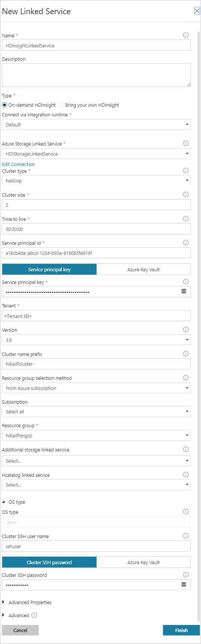Viewport: 201px width, 644px height.
Task: Click info icon beside Advanced section
Action: [x=34, y=615]
